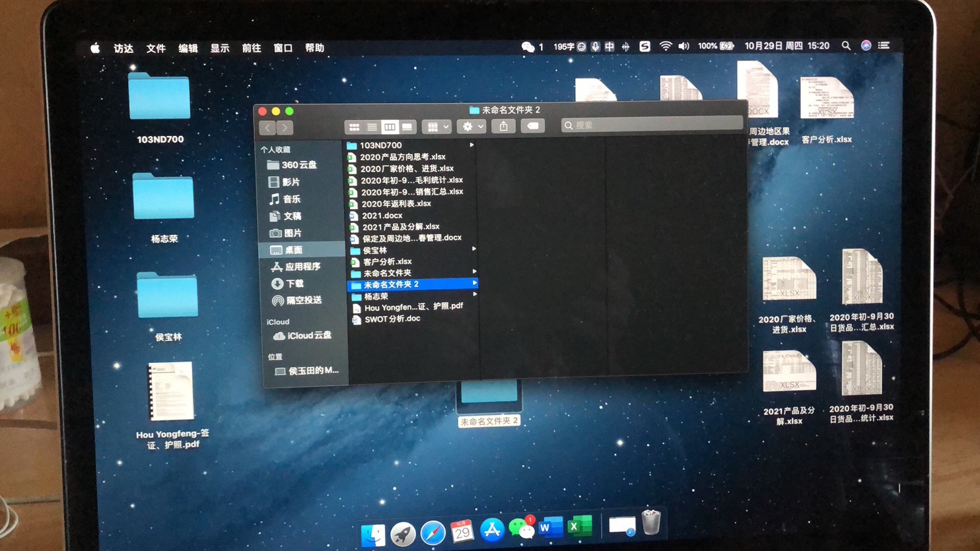Open Notification Center from the menu bar
The height and width of the screenshot is (551, 980).
884,46
